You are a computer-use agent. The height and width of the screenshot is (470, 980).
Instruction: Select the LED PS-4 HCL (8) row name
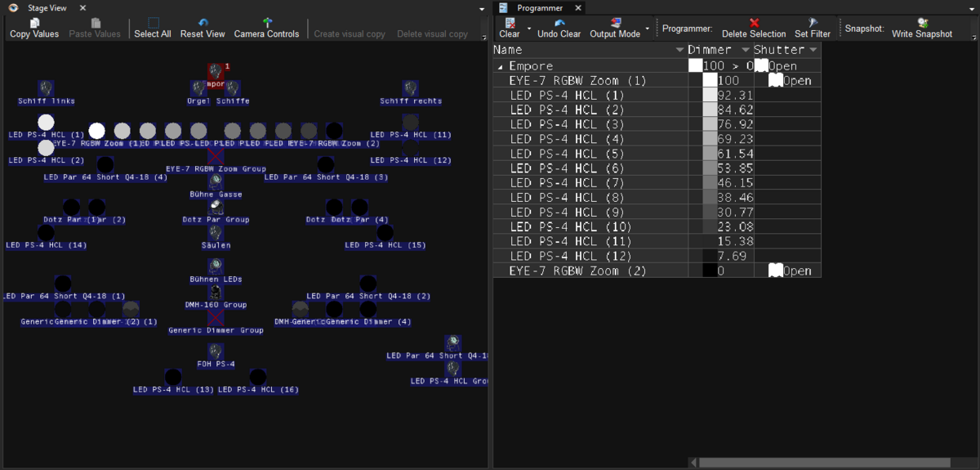tap(567, 197)
